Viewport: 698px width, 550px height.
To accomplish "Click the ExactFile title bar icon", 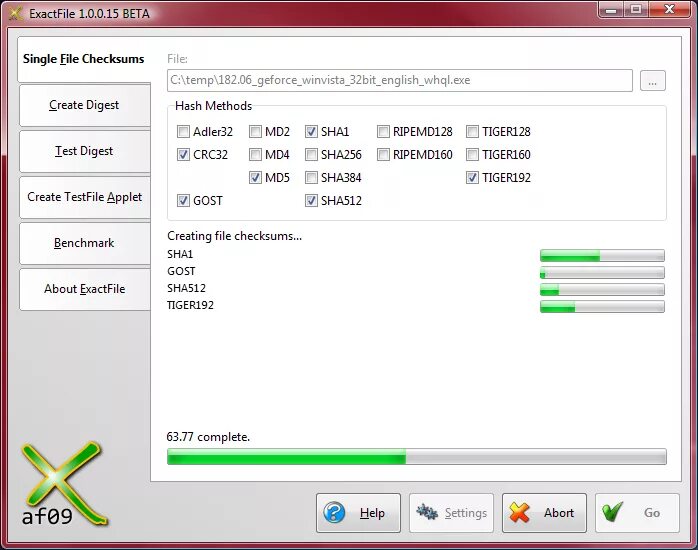I will click(x=16, y=13).
